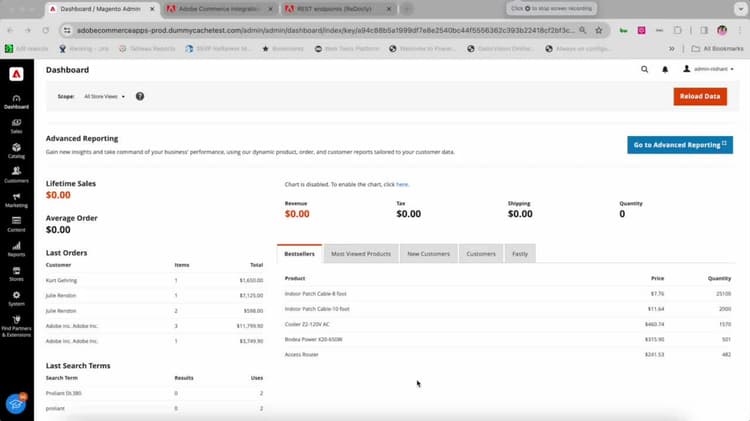Open the blue help widget badge
Image resolution: width=750 pixels, height=421 pixels.
click(16, 404)
